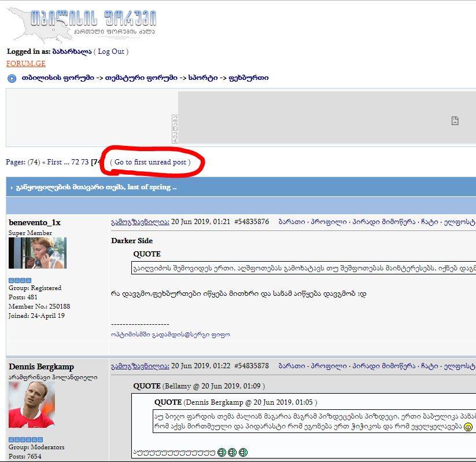Click ჩატი in Dennis Bergkamp post
476x462 pixels.
point(430,366)
